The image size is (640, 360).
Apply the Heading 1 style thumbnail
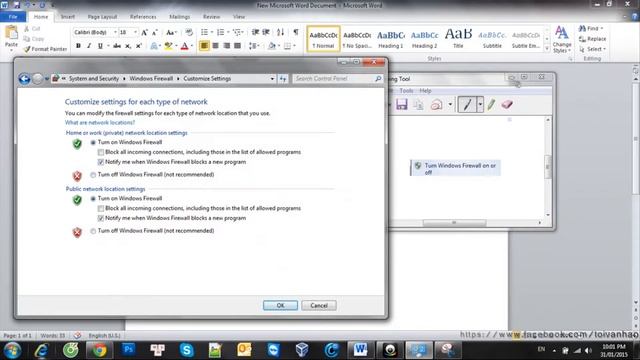(x=391, y=39)
